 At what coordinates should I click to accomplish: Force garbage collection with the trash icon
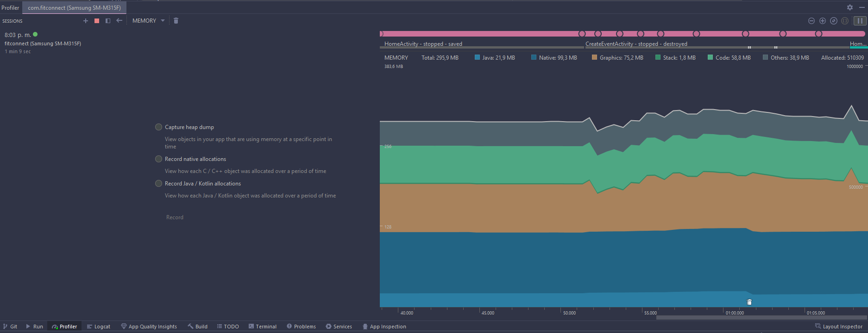coord(176,21)
